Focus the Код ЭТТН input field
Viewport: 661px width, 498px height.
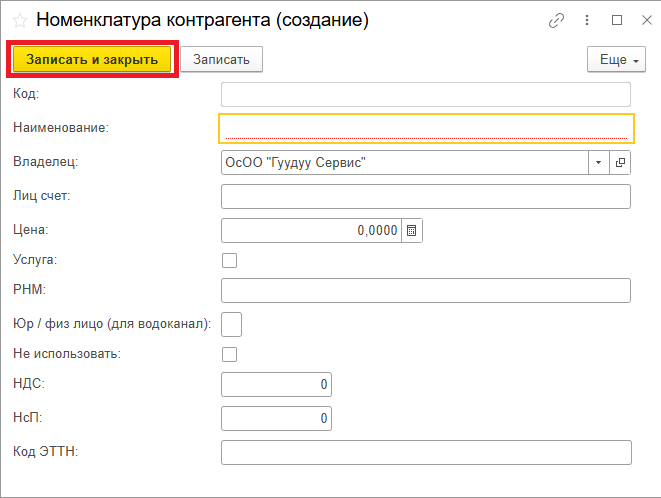[426, 452]
